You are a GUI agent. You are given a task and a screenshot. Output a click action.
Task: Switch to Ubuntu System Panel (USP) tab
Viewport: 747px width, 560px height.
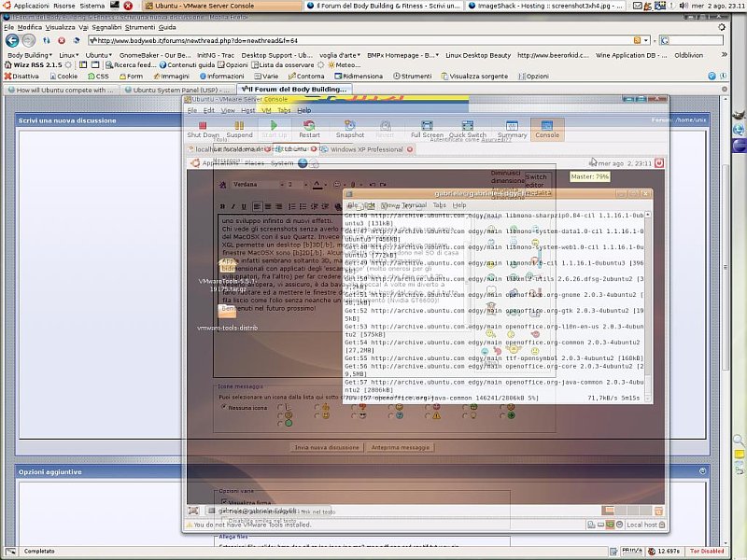tap(177, 90)
